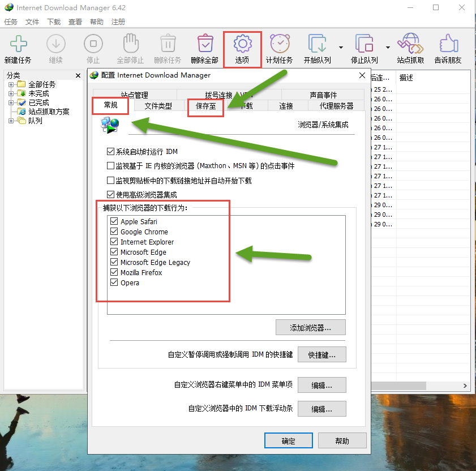Toggle monitoring IE-based browsers checkbox
The image size is (476, 471).
[x=110, y=165]
